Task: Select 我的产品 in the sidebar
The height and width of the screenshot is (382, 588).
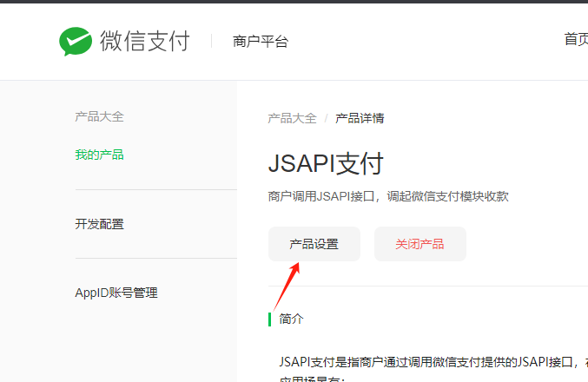Action: click(x=99, y=155)
